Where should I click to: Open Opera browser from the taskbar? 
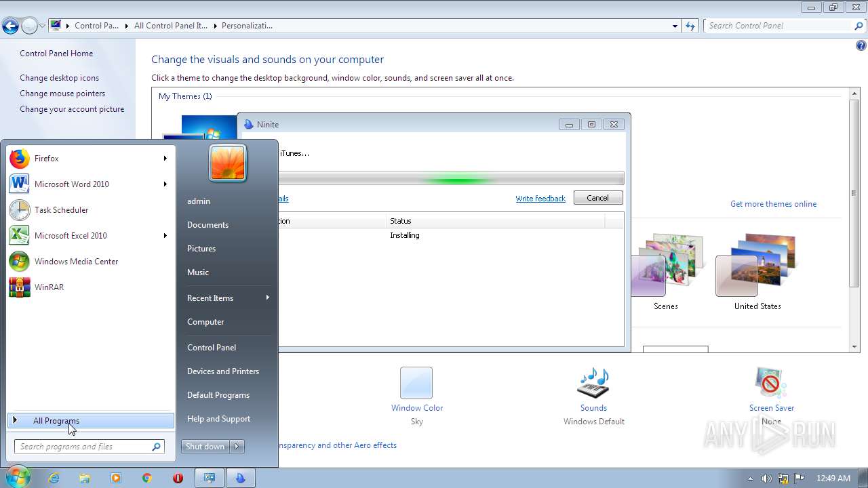tap(178, 478)
